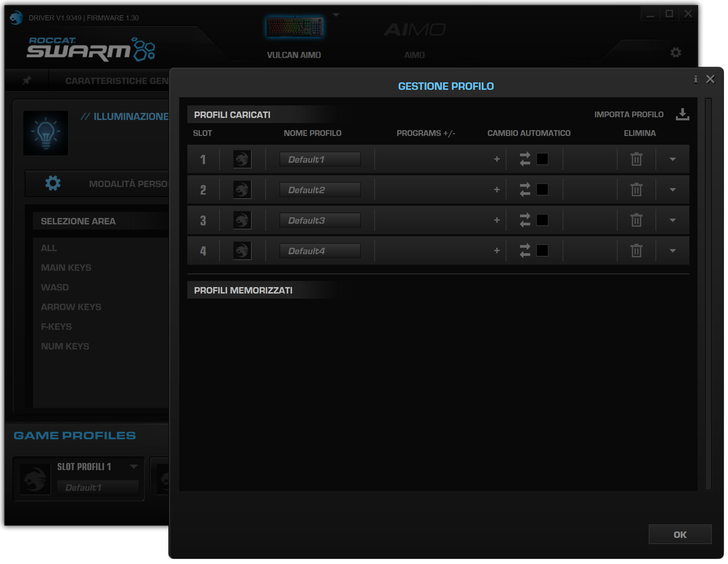Edit the Default4 profile name field

pyautogui.click(x=320, y=250)
